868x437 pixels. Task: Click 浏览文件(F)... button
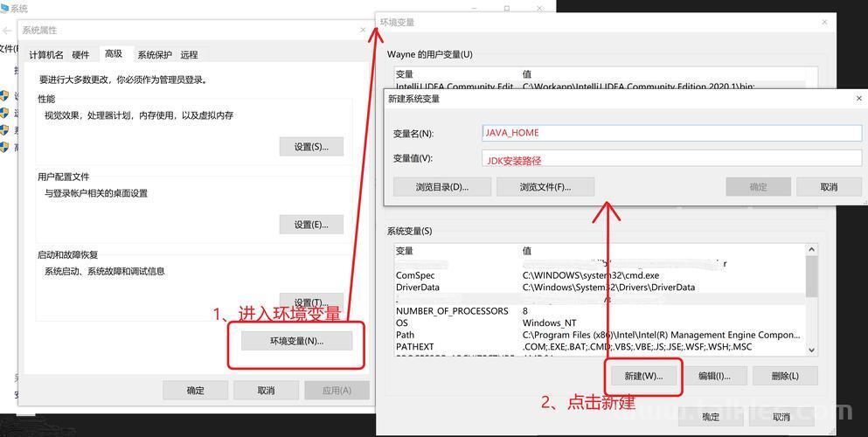click(x=545, y=187)
